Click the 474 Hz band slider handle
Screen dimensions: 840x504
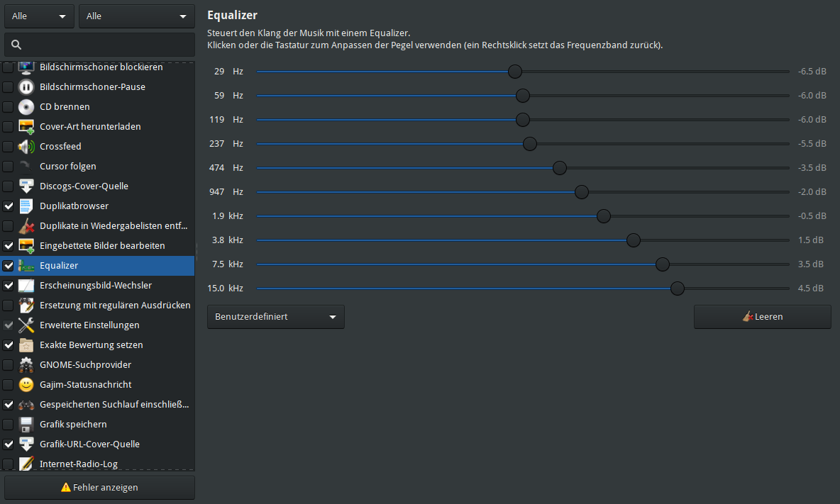click(559, 167)
